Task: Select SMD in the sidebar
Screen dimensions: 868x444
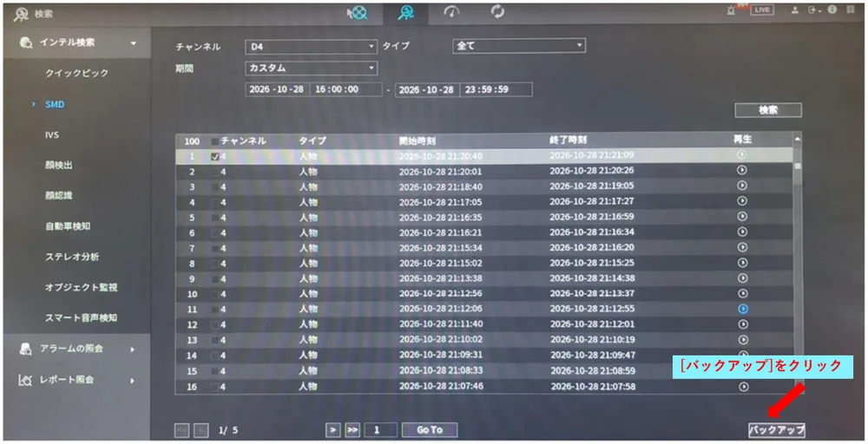Action: [55, 104]
